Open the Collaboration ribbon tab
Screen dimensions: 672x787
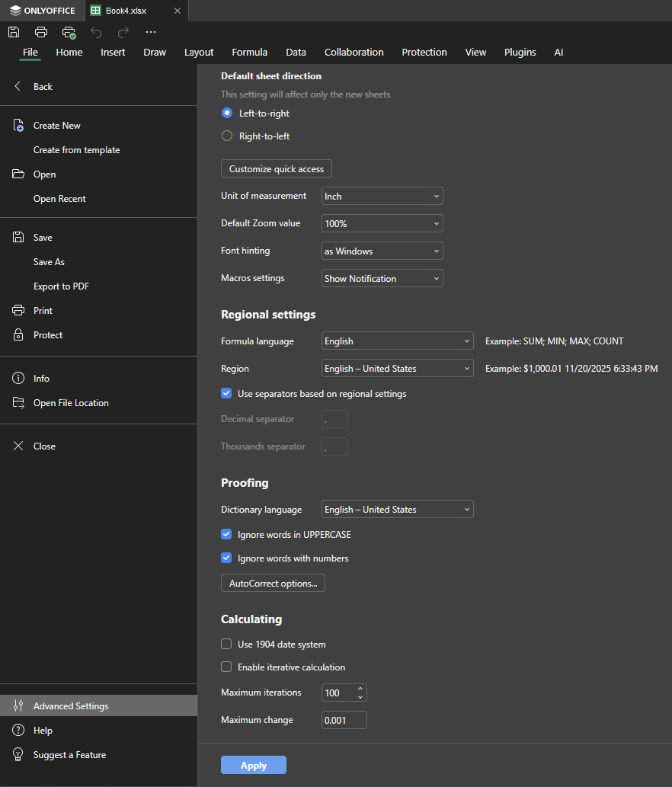354,53
